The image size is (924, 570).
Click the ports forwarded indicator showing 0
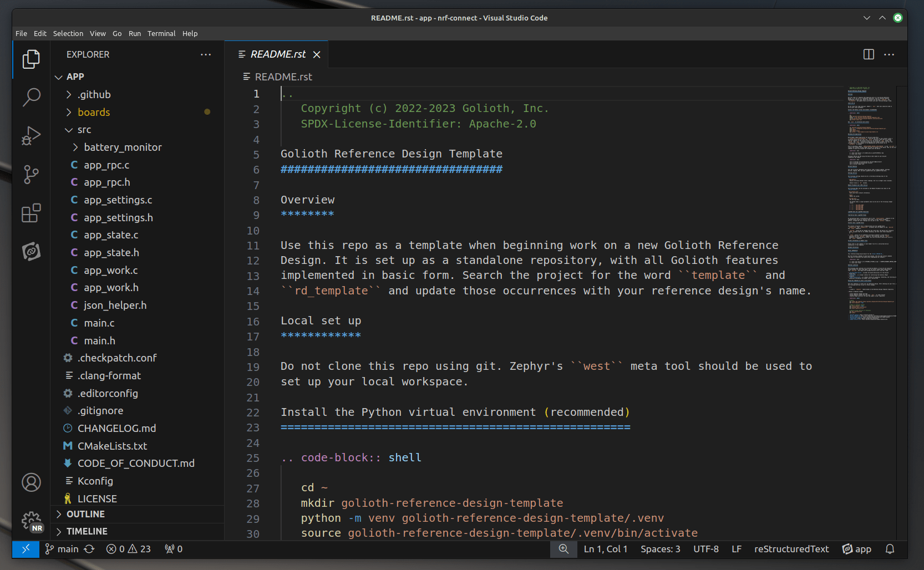pos(174,549)
